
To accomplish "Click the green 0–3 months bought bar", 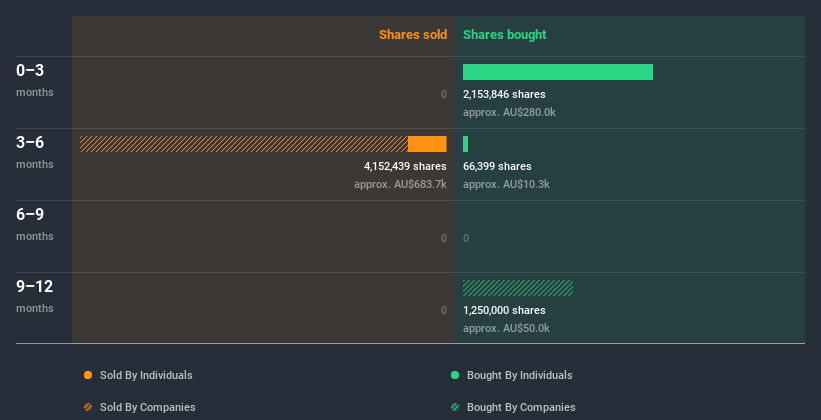I will coord(558,72).
